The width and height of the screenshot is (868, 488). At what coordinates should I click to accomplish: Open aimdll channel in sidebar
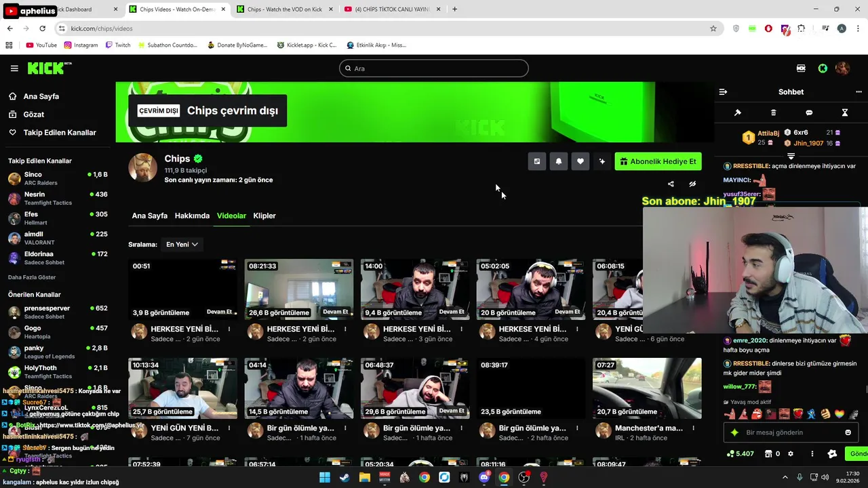click(58, 238)
